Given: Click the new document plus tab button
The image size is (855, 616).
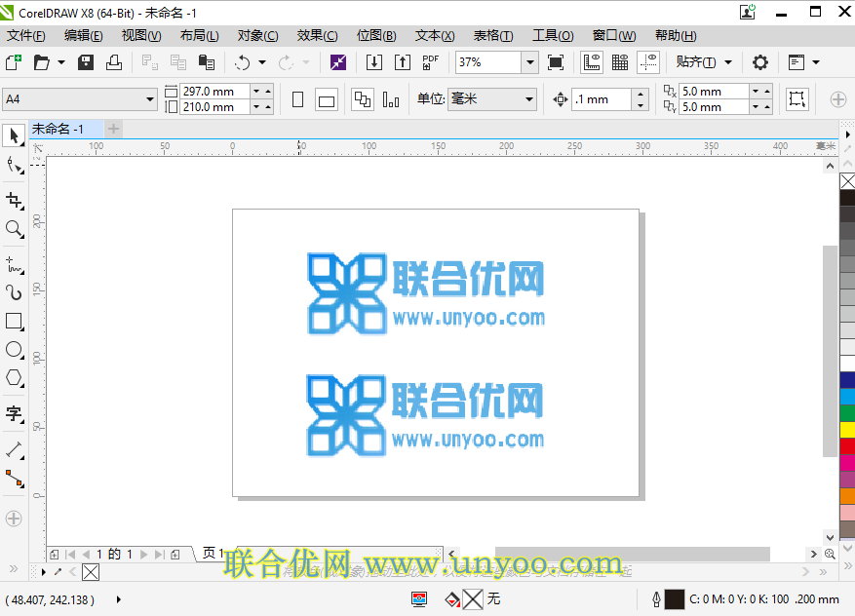Looking at the screenshot, I should point(113,130).
